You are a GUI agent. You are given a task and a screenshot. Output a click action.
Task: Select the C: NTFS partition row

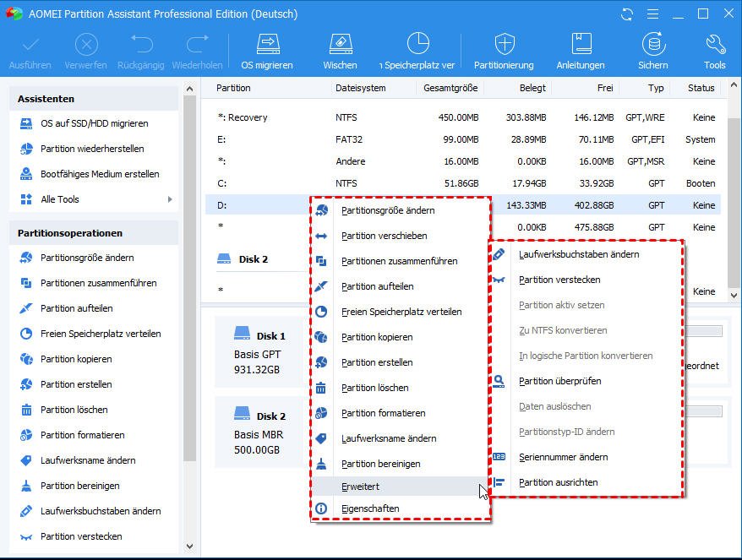point(463,183)
